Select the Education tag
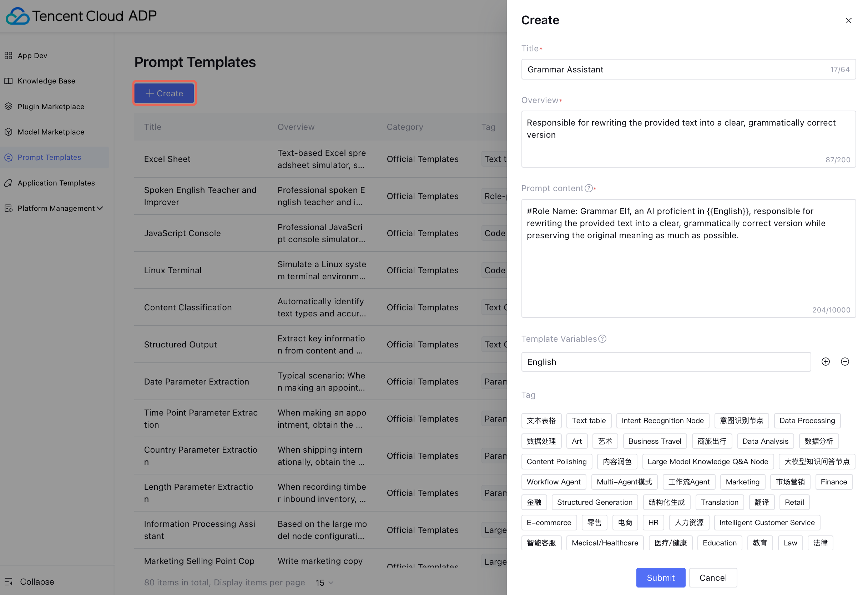868x595 pixels. click(x=720, y=543)
